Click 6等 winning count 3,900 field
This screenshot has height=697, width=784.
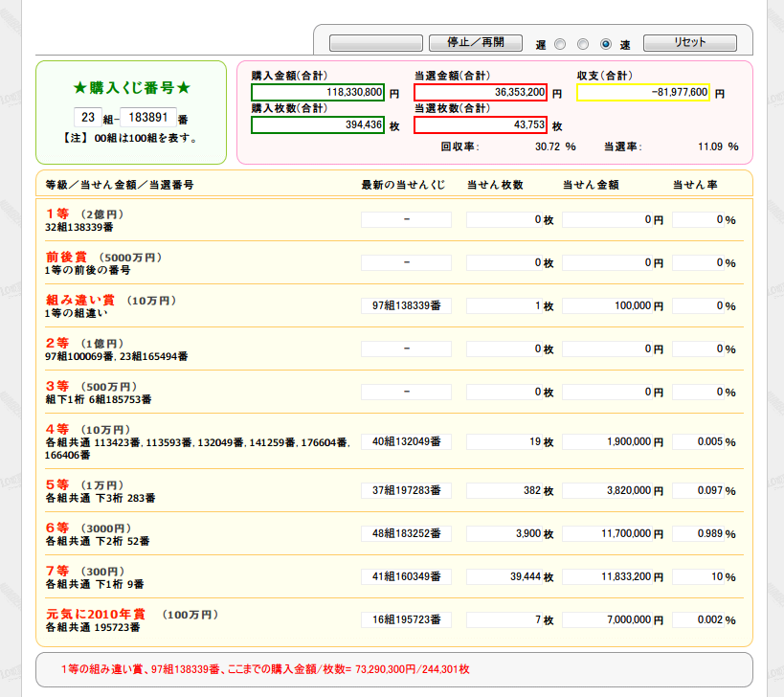pyautogui.click(x=504, y=534)
